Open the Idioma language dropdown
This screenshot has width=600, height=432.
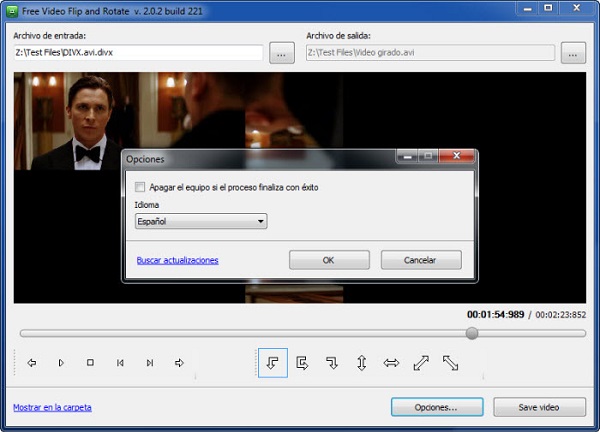[201, 221]
